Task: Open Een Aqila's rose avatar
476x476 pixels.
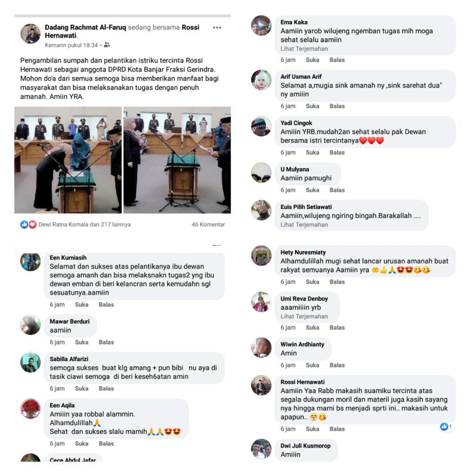Action: [30, 409]
